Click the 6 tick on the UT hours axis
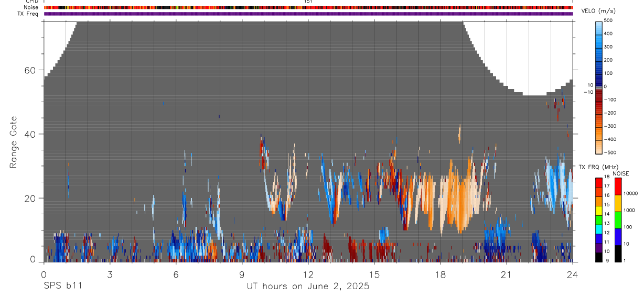644x297 pixels. tap(176, 274)
